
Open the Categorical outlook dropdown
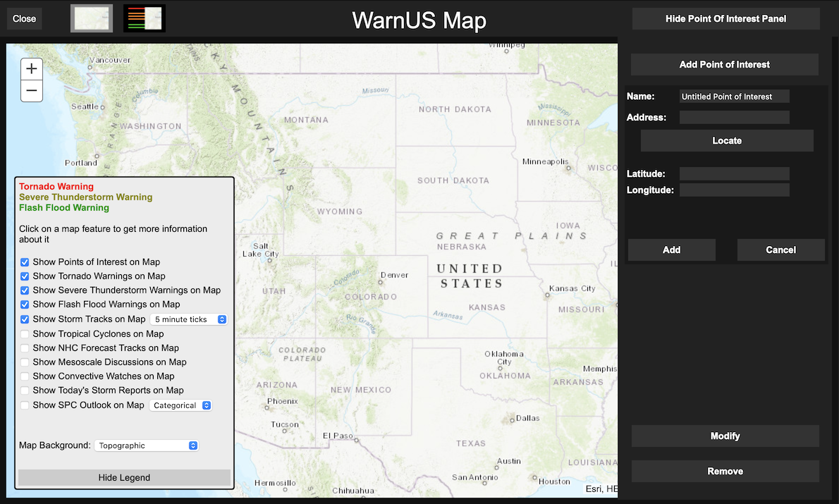[180, 405]
